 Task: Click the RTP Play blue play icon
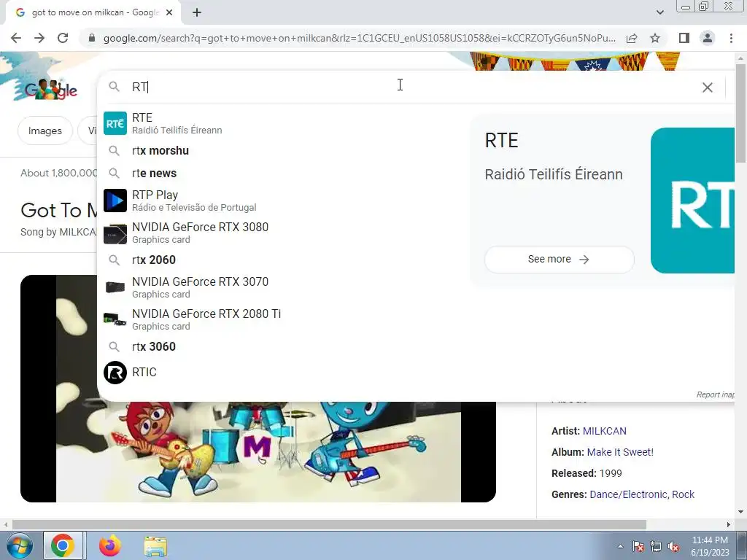pyautogui.click(x=115, y=201)
